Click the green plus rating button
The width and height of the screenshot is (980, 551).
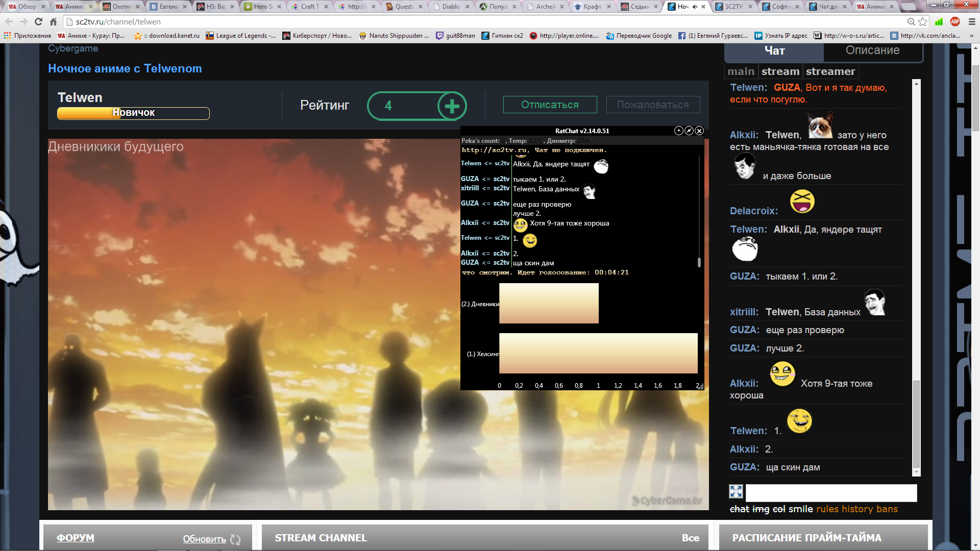point(452,106)
